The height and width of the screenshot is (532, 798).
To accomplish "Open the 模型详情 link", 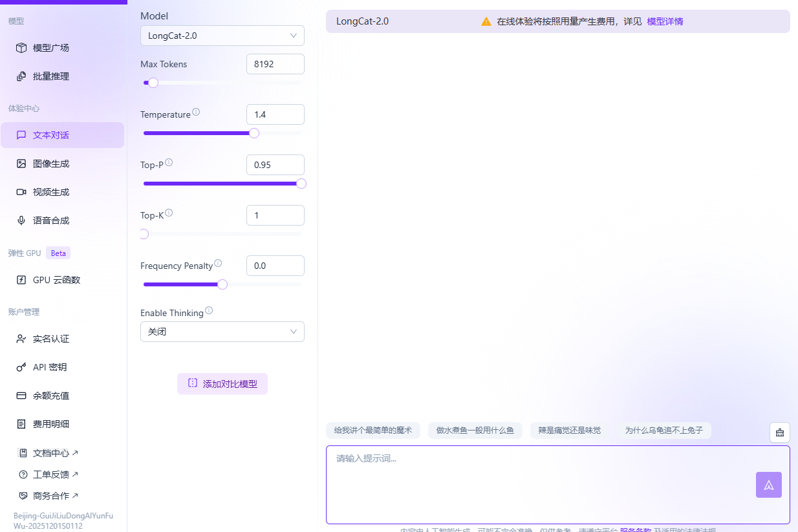I will point(665,21).
